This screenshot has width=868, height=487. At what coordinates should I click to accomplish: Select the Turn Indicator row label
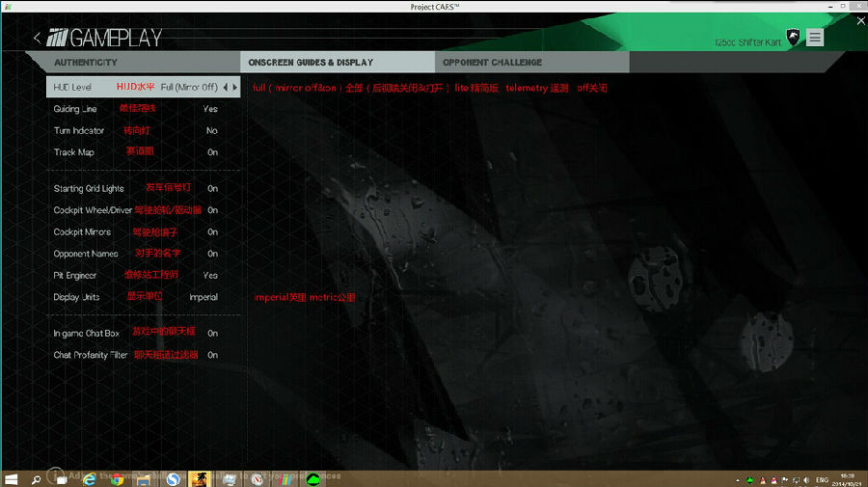pyautogui.click(x=79, y=130)
